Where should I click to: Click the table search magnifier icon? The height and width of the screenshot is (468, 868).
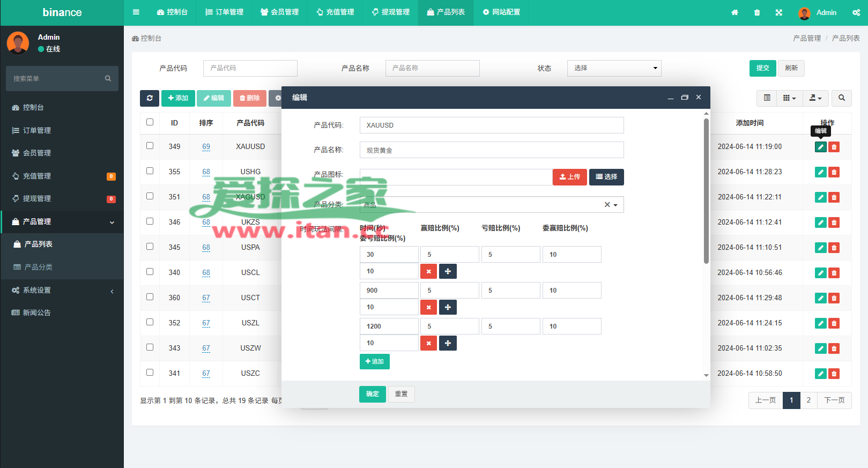pos(842,98)
